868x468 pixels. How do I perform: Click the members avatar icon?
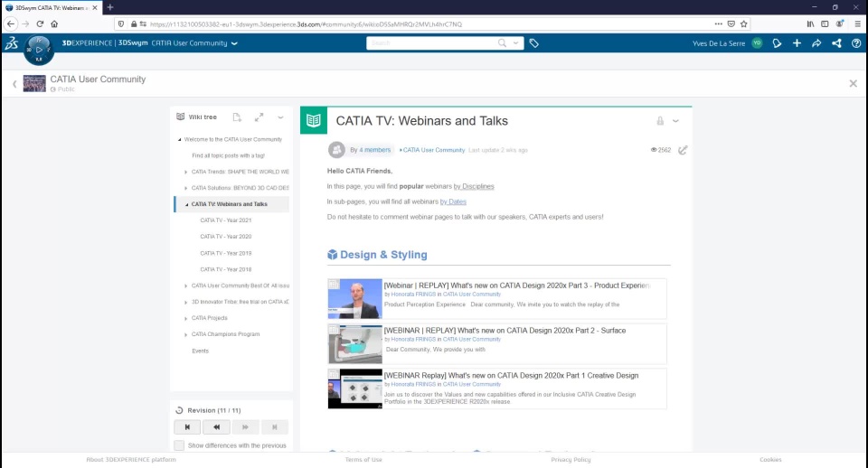point(336,150)
